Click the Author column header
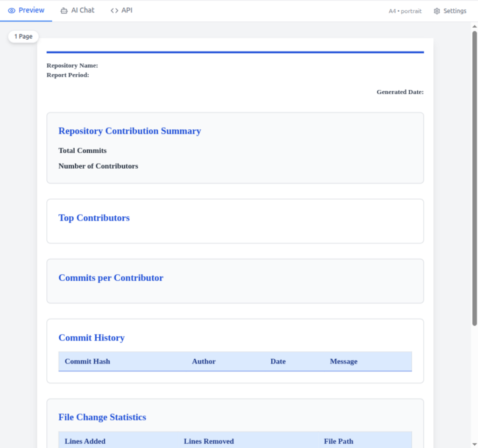Viewport: 478px width, 448px height. pyautogui.click(x=204, y=361)
